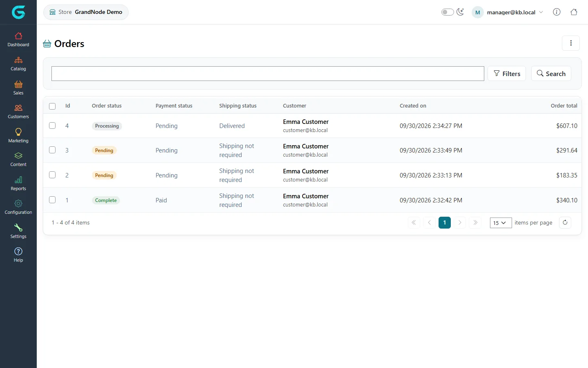Open the Configuration sidebar section
This screenshot has height=368, width=588.
pyautogui.click(x=18, y=207)
